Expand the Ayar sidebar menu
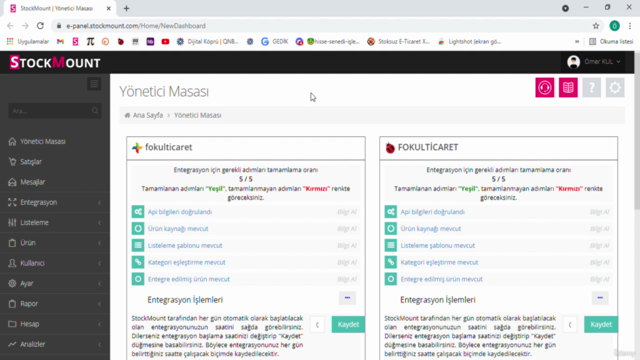 pos(55,283)
